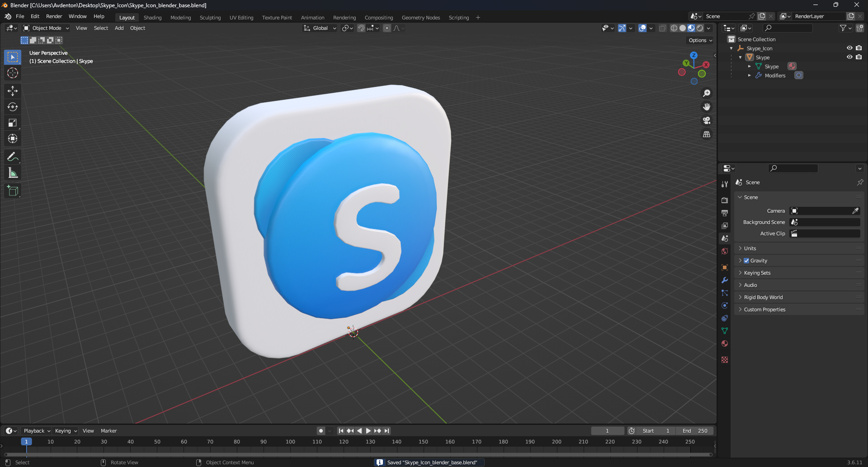
Task: Disable Skype_Icon collection in renders
Action: point(859,48)
